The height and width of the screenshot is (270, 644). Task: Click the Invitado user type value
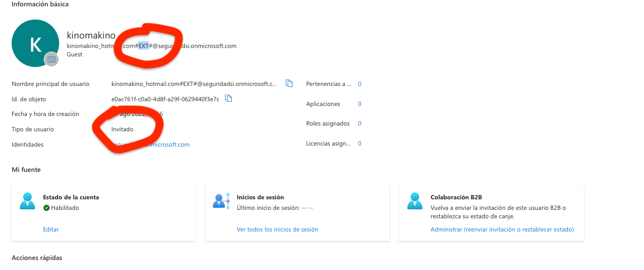click(x=122, y=129)
